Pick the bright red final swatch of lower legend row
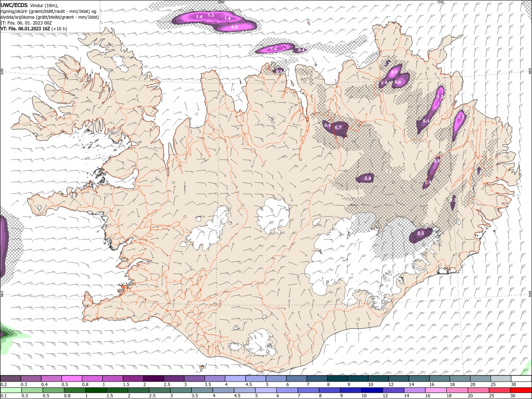The height and width of the screenshot is (399, 532). point(521,390)
